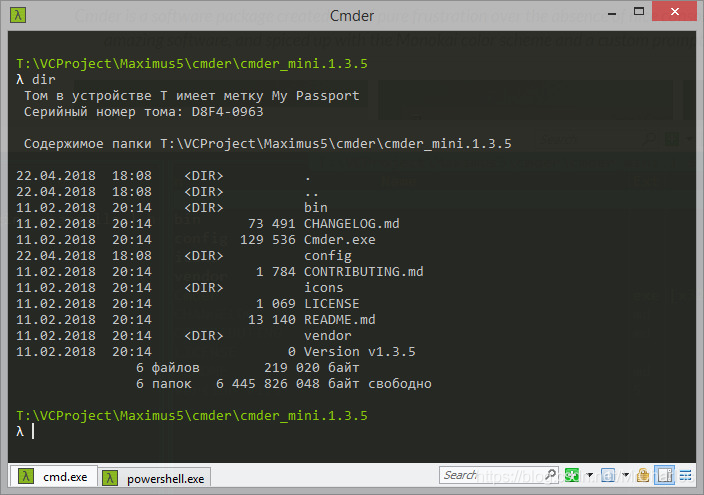Image resolution: width=704 pixels, height=495 pixels.
Task: Click the Cmder window title text
Action: coord(352,16)
